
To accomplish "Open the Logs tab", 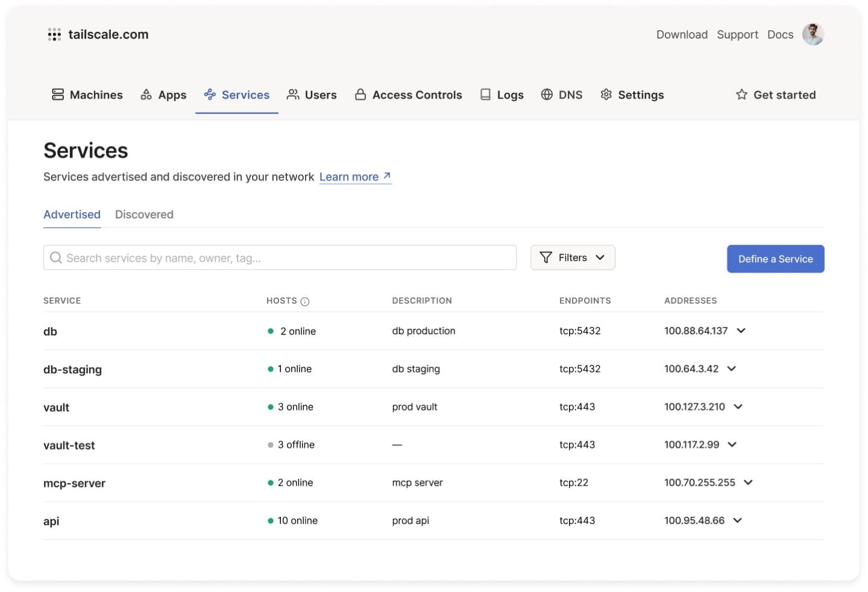I will [502, 95].
